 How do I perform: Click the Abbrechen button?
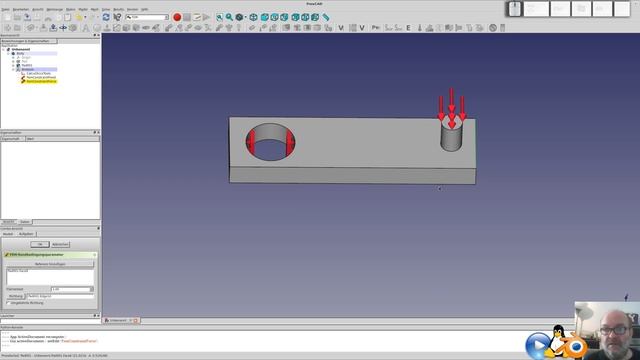coord(60,244)
